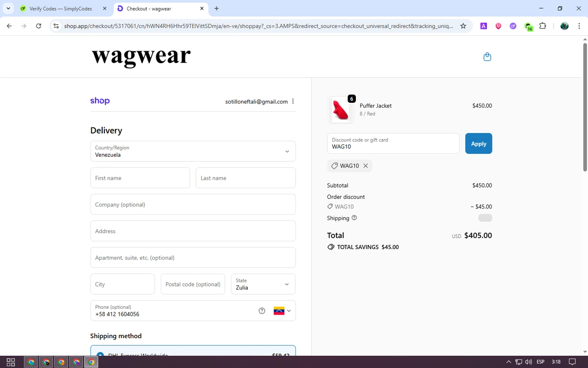Bookmark this page with the star icon

pos(463,26)
